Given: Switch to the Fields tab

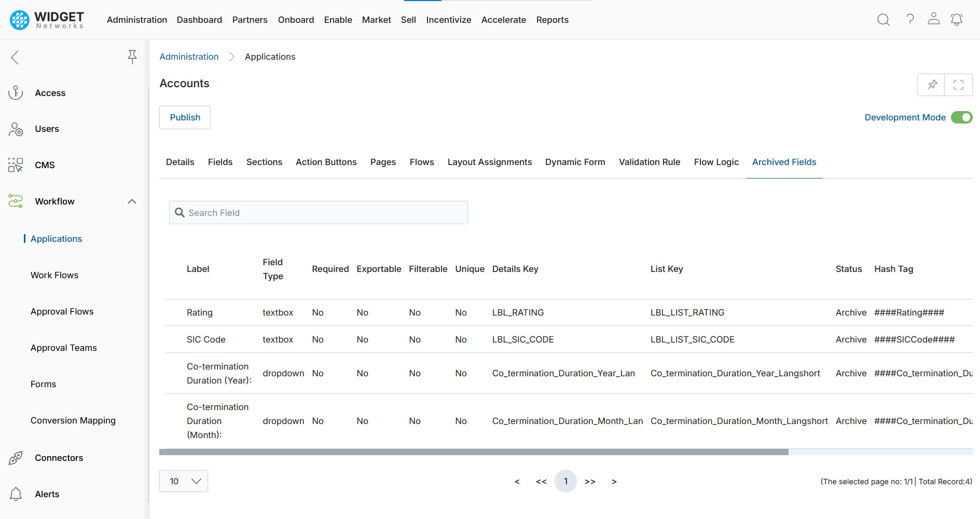Looking at the screenshot, I should point(220,162).
